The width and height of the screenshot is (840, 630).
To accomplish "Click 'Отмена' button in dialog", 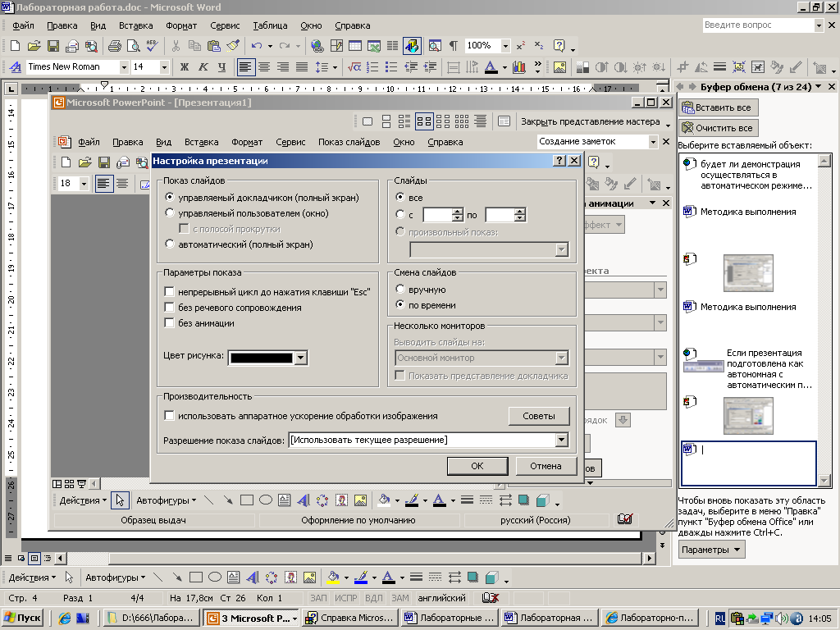I will tap(546, 466).
